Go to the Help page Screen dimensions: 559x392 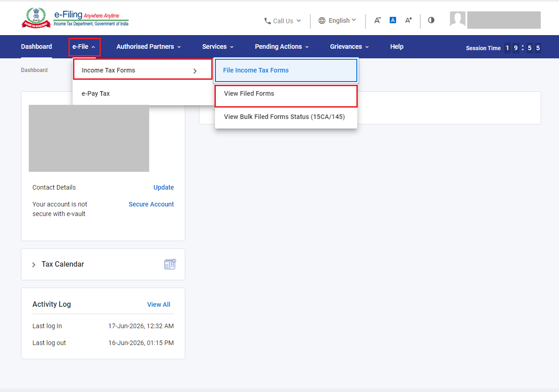tap(397, 46)
